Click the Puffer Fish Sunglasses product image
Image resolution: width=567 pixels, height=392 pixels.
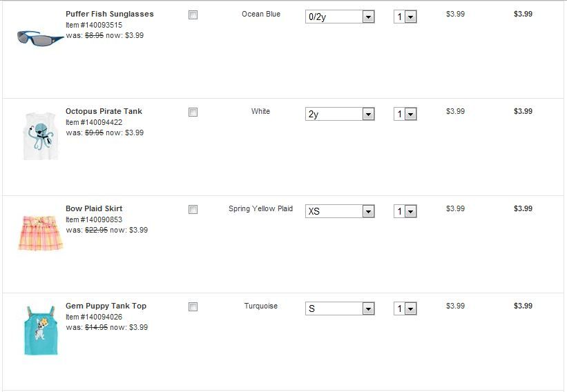click(x=40, y=38)
